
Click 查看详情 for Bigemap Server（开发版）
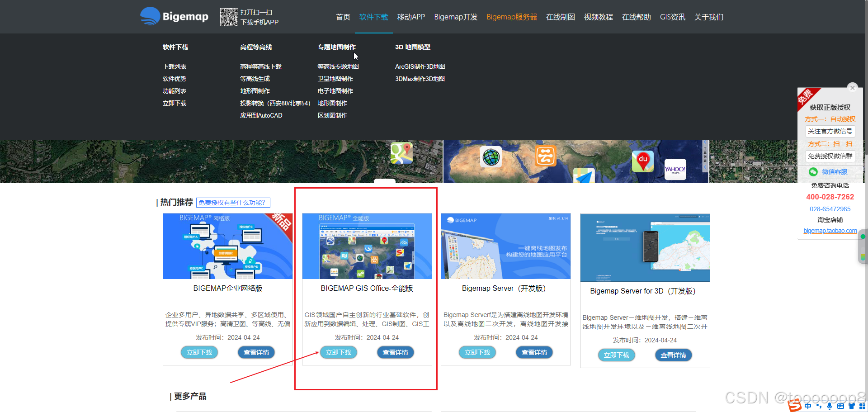(x=534, y=352)
